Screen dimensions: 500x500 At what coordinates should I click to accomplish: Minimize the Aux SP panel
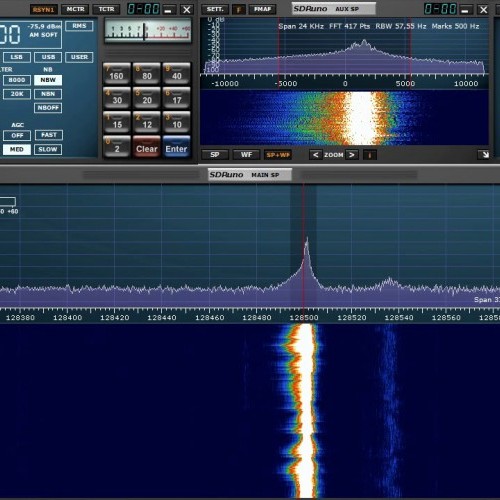point(465,10)
